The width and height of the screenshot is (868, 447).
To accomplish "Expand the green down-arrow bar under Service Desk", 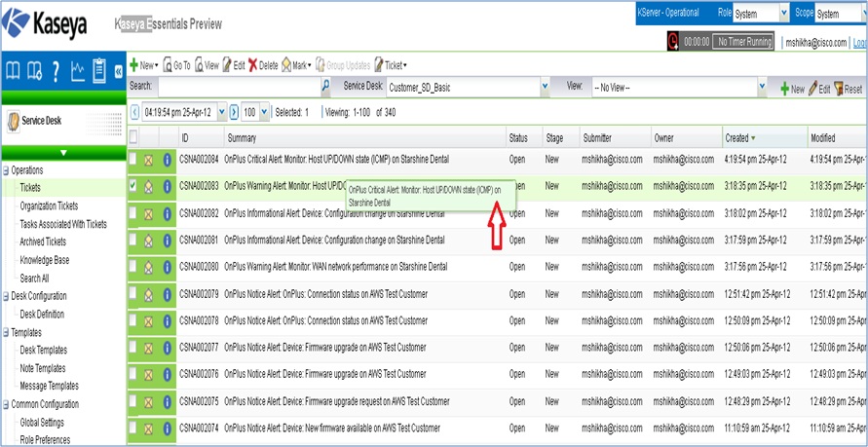I will (63, 153).
